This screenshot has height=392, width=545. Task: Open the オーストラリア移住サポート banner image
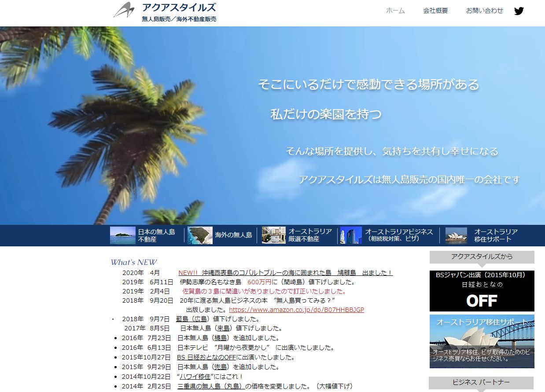pyautogui.click(x=482, y=341)
